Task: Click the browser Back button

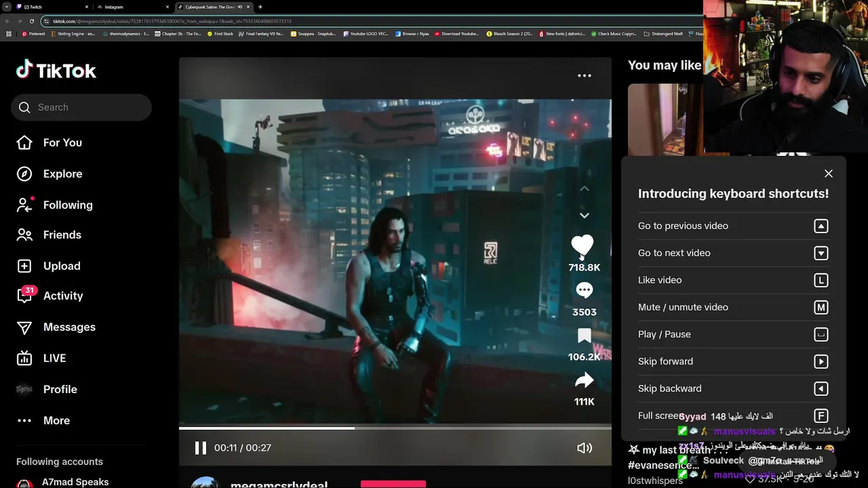Action: click(9, 21)
